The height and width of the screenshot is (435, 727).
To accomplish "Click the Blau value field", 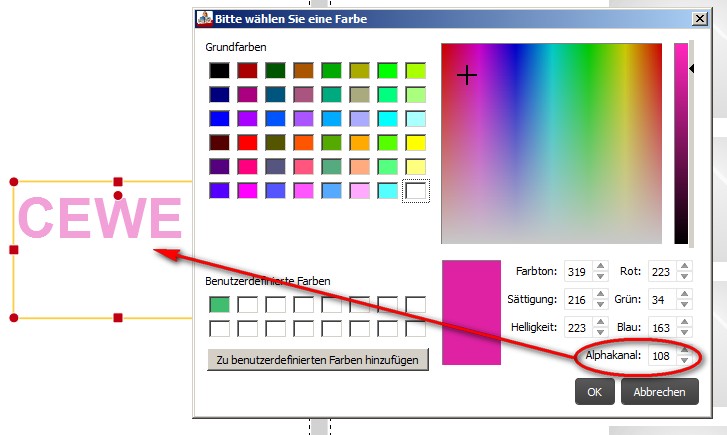I will (662, 327).
